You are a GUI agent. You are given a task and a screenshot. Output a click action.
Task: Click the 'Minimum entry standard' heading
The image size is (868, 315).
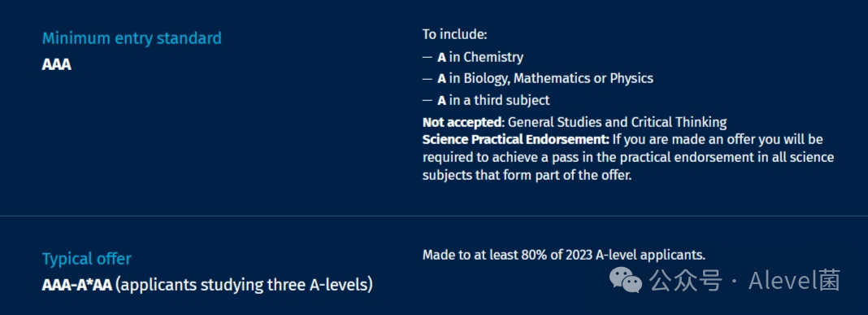pos(132,38)
